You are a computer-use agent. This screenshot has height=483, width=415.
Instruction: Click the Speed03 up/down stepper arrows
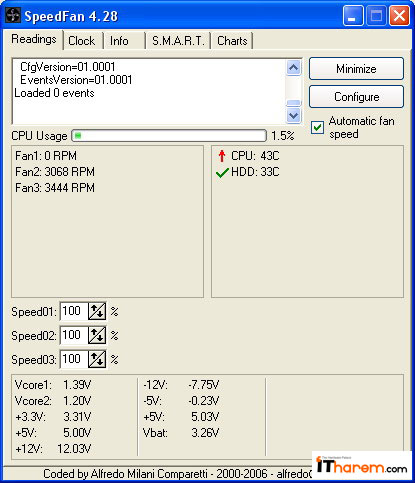[97, 359]
